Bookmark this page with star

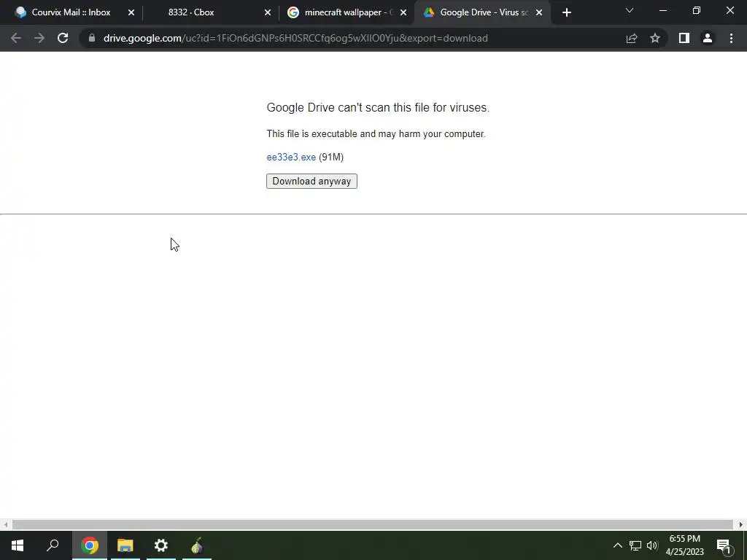(x=655, y=38)
